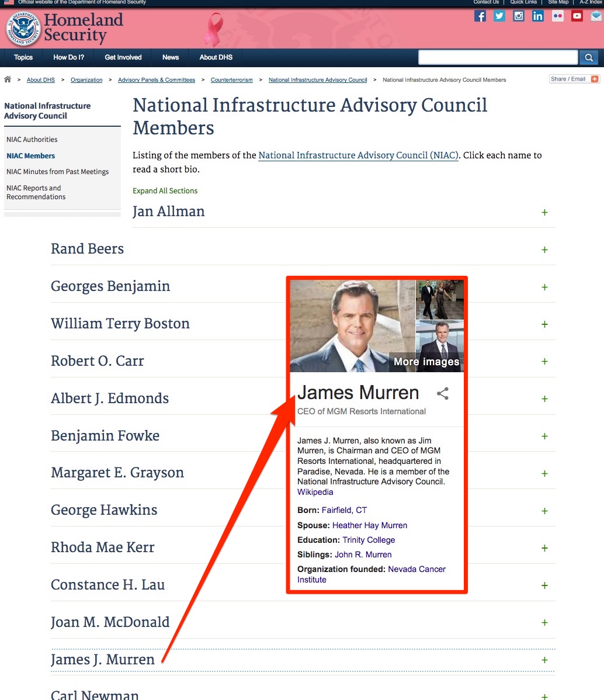This screenshot has height=700, width=604.
Task: Click the share icon beside James Murren
Action: tap(442, 393)
